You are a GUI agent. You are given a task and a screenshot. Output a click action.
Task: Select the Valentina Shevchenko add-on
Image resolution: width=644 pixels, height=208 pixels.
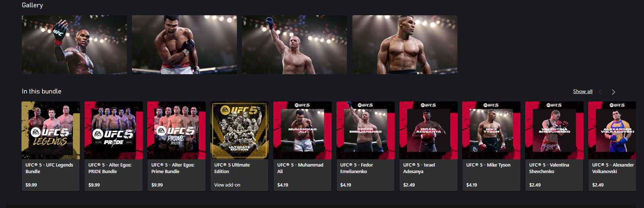tap(554, 146)
